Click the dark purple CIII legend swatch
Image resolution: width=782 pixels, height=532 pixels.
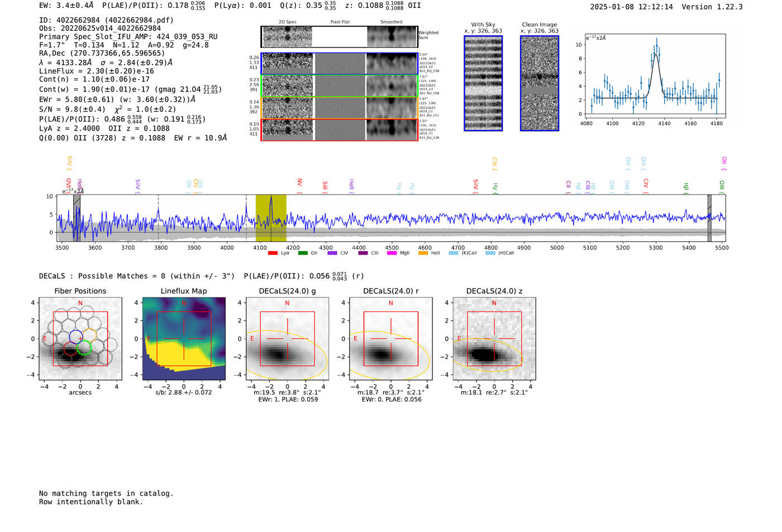pyautogui.click(x=363, y=253)
